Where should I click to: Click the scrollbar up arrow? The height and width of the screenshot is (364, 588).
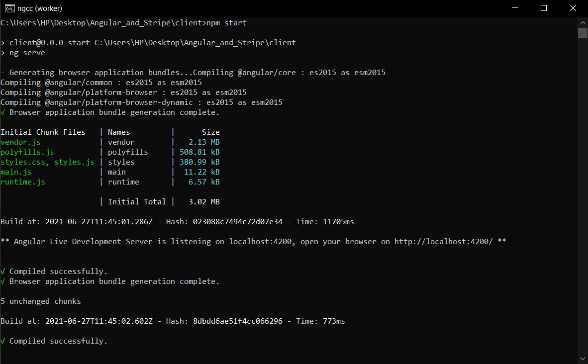pyautogui.click(x=583, y=22)
